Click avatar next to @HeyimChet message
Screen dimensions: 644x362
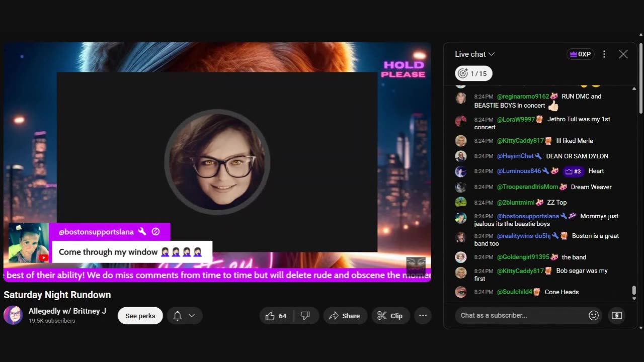460,156
